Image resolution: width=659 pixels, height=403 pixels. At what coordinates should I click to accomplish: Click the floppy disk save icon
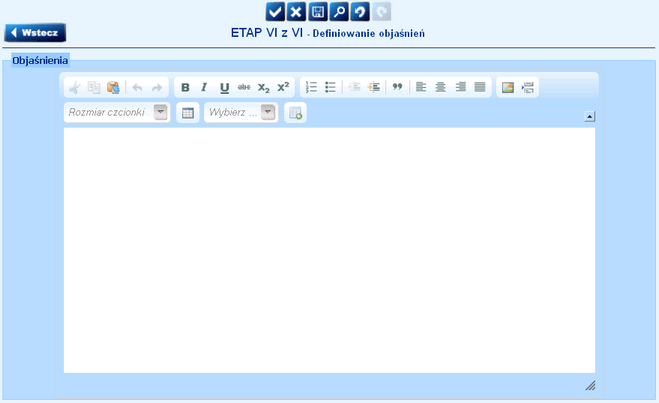click(318, 11)
